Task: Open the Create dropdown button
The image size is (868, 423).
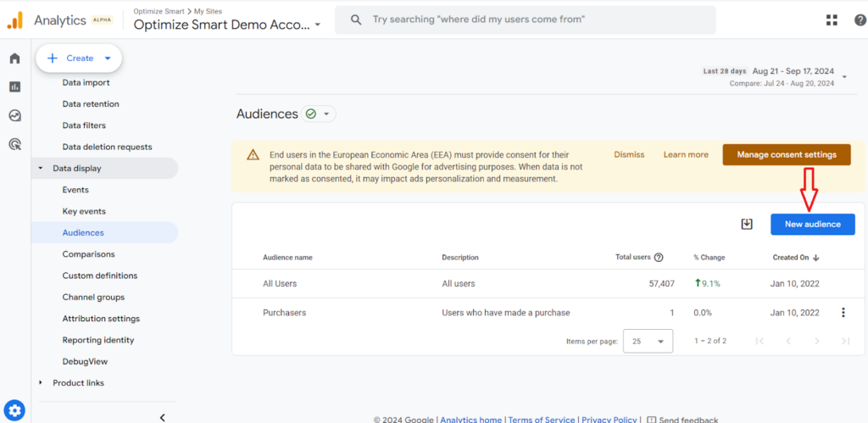Action: click(79, 58)
